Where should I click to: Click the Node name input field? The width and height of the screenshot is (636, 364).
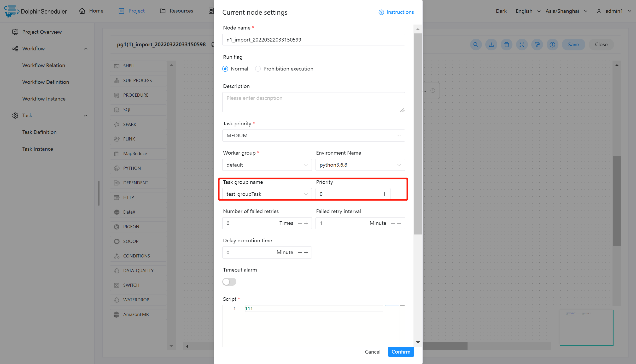pos(313,40)
